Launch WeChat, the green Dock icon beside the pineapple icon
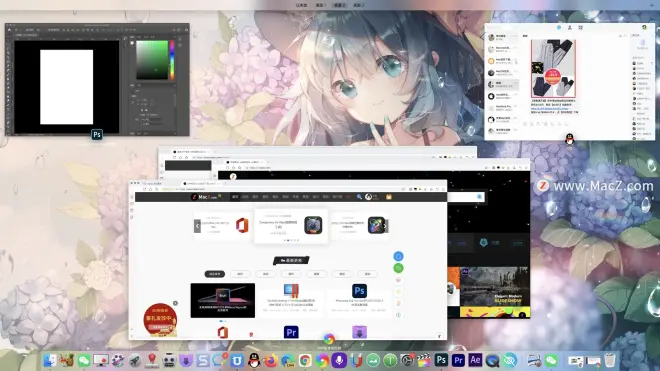660x371 pixels. click(84, 360)
